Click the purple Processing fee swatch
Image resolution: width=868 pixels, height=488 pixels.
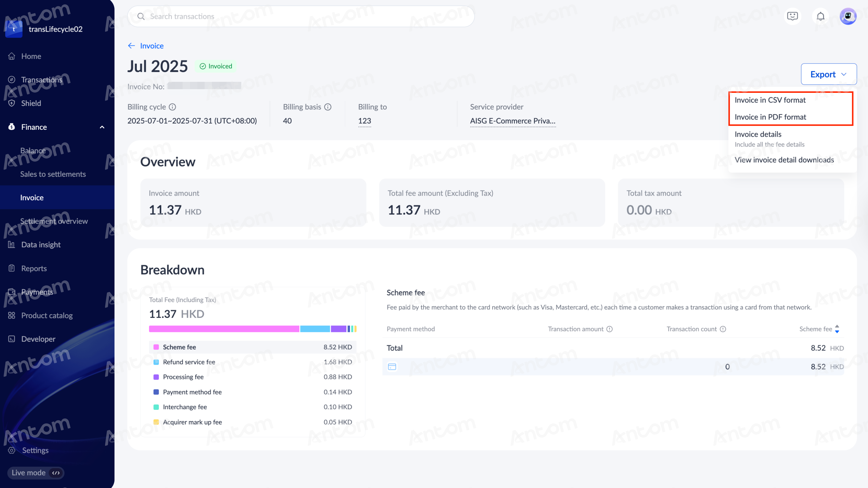coord(156,377)
